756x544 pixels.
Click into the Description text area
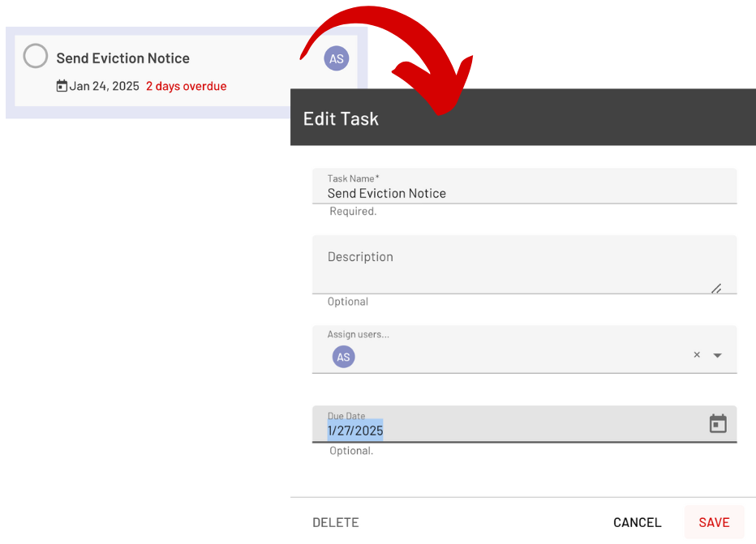(x=525, y=264)
